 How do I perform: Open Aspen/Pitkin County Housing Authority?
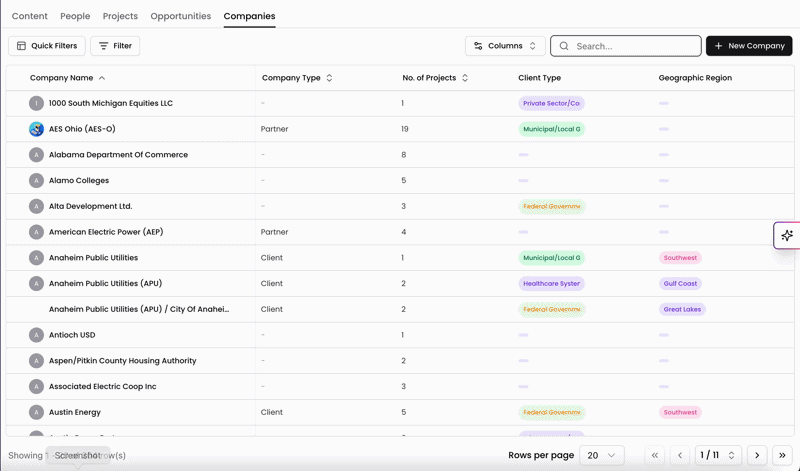(122, 360)
